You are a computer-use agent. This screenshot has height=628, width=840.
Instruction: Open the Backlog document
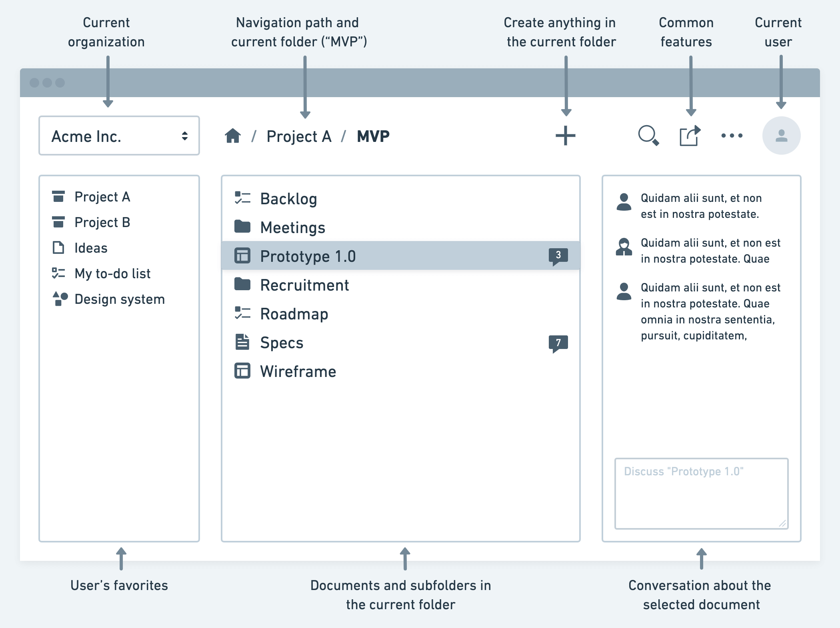pos(288,199)
